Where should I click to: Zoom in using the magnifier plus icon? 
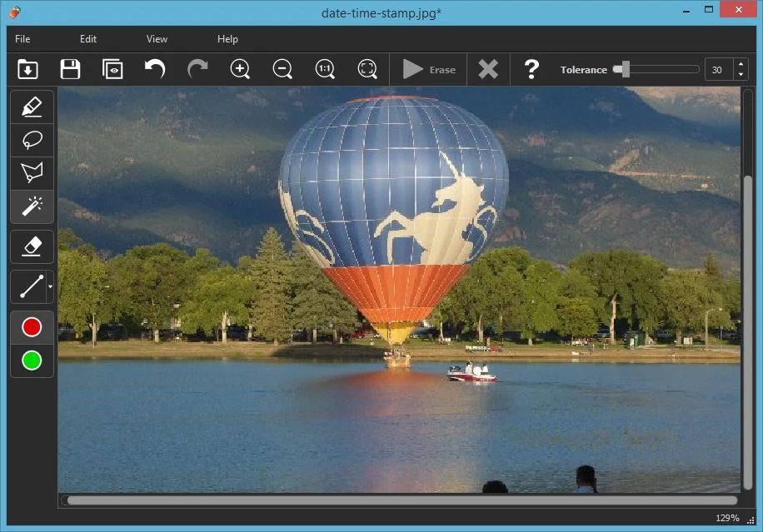[x=240, y=69]
